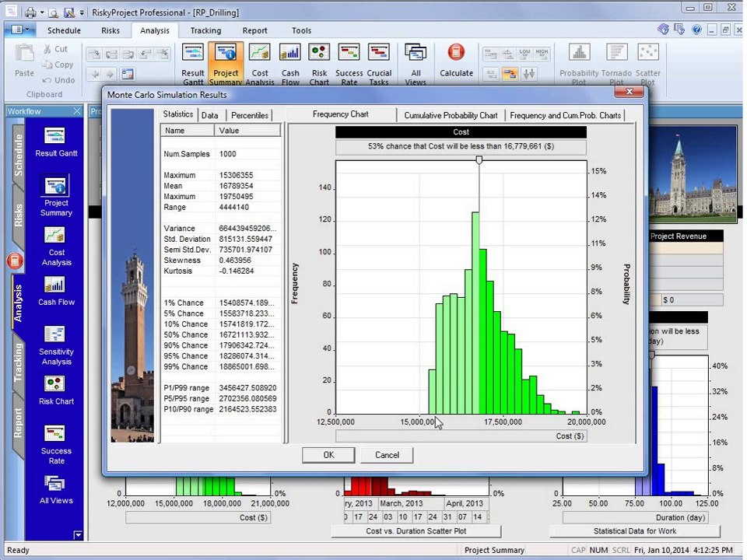Select 50% Chance row in statistics
Image resolution: width=747 pixels, height=560 pixels.
pos(221,334)
